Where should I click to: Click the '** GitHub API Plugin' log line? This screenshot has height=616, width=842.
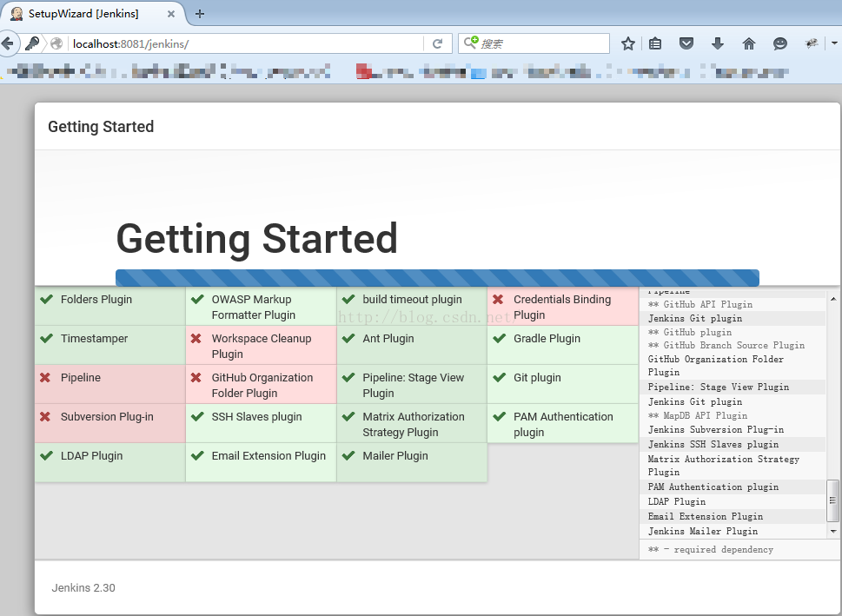(700, 304)
